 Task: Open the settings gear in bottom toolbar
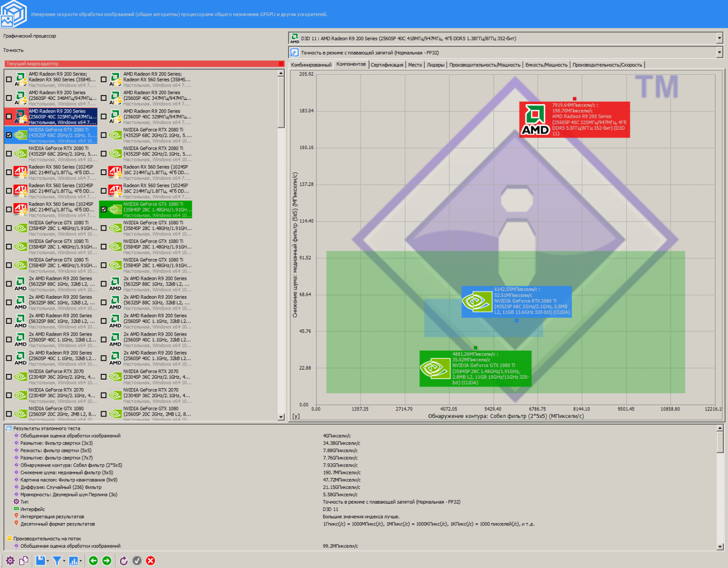point(10,561)
